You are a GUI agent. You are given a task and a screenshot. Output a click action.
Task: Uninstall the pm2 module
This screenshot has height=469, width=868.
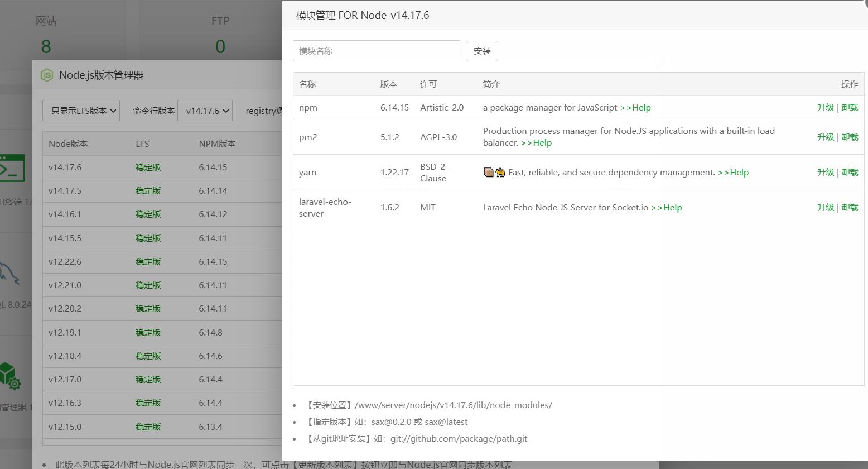coord(850,137)
